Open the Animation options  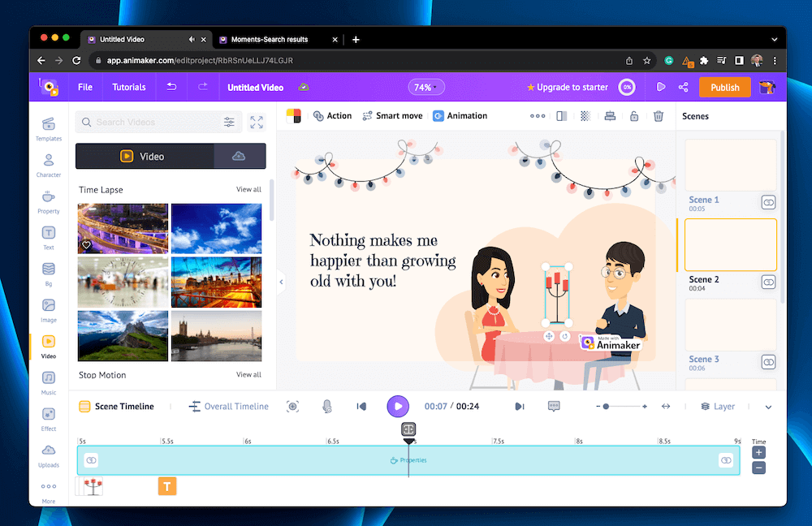pyautogui.click(x=460, y=116)
